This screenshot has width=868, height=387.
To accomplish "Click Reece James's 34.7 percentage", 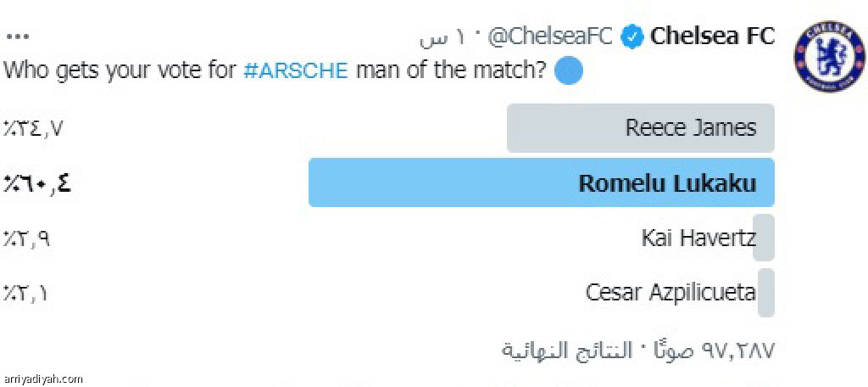I will click(x=33, y=129).
